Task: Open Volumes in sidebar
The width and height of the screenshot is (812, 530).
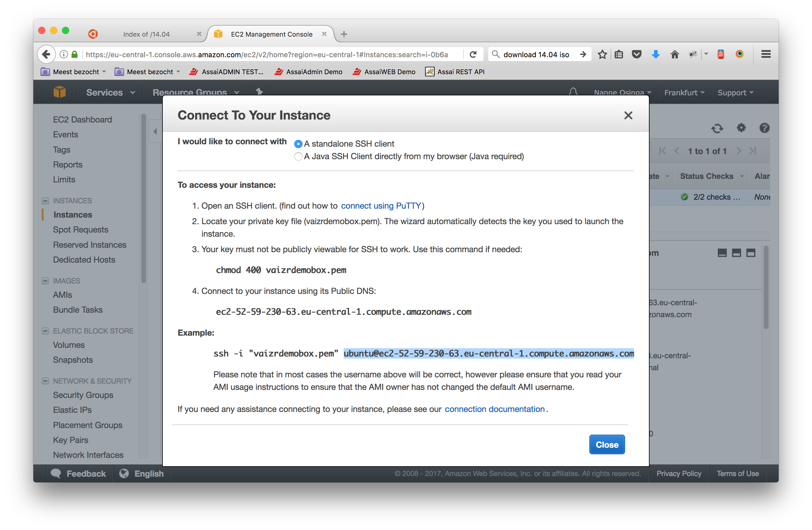Action: click(69, 345)
